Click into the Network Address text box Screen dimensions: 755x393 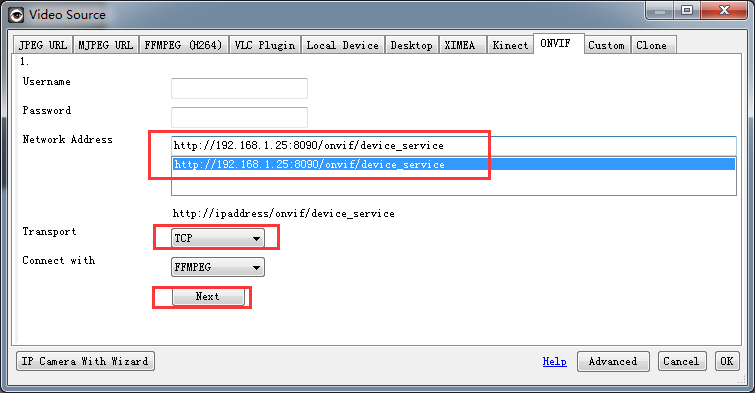click(454, 145)
